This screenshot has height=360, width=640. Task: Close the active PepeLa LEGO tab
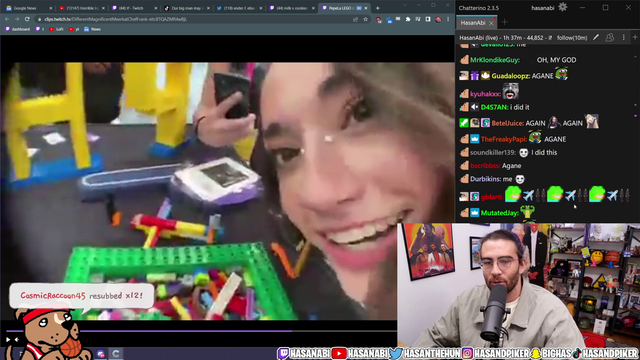pyautogui.click(x=366, y=8)
